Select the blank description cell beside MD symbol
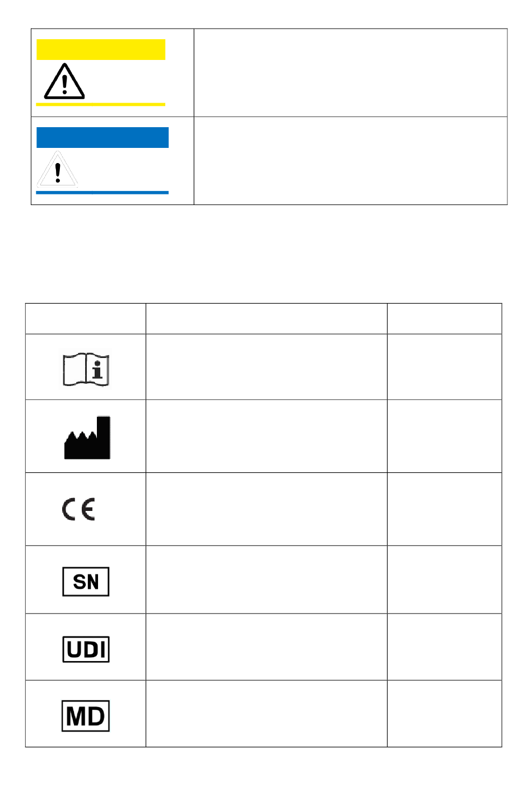 [x=267, y=714]
